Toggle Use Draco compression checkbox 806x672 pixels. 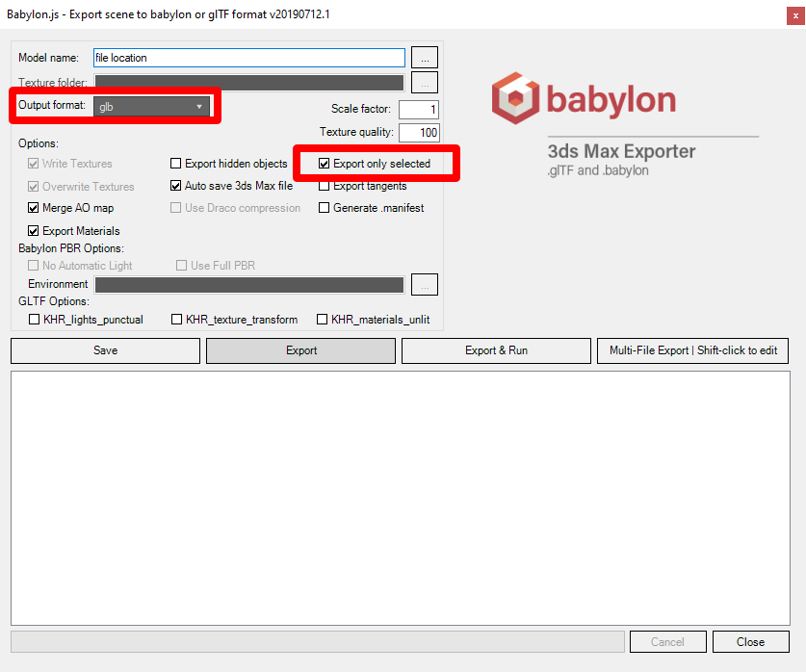(176, 208)
